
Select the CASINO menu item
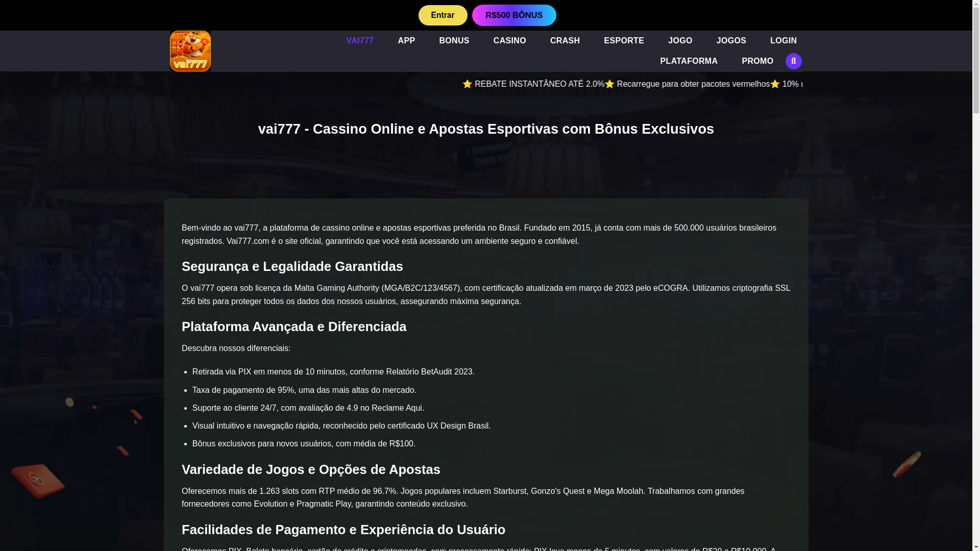(509, 41)
